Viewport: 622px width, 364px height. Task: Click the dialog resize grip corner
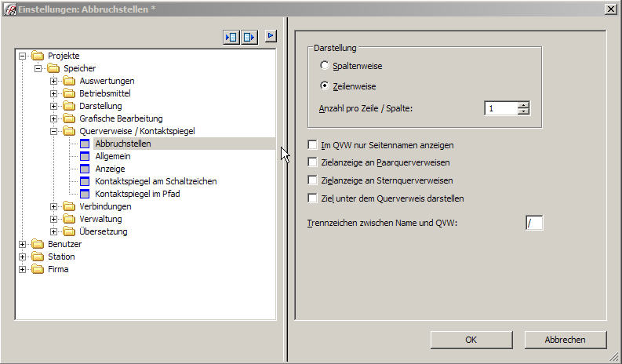[614, 356]
